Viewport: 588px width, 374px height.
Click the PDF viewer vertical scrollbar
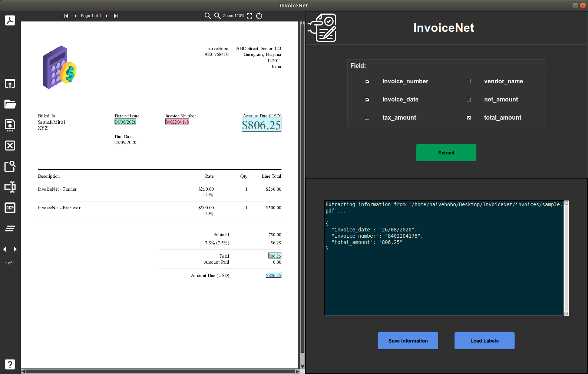pyautogui.click(x=303, y=195)
